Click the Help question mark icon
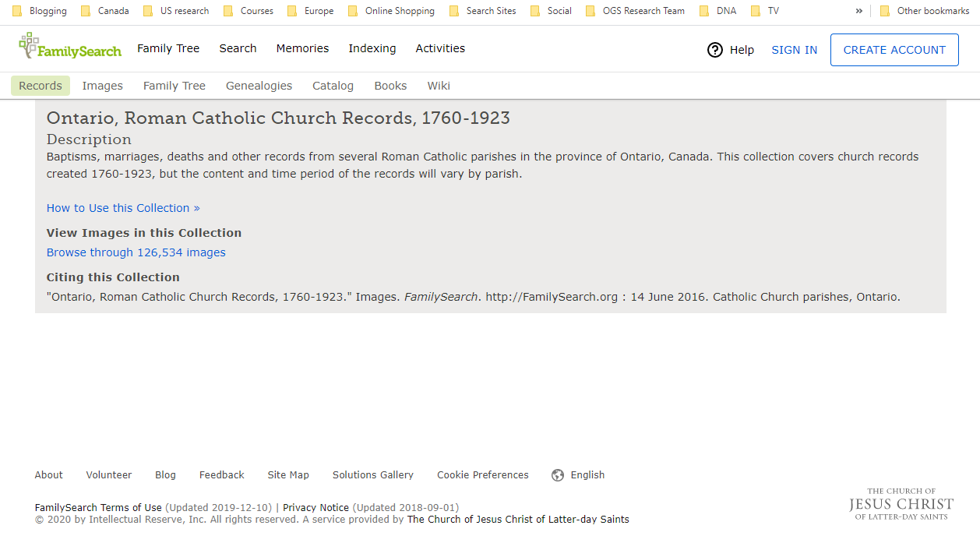 pos(715,50)
